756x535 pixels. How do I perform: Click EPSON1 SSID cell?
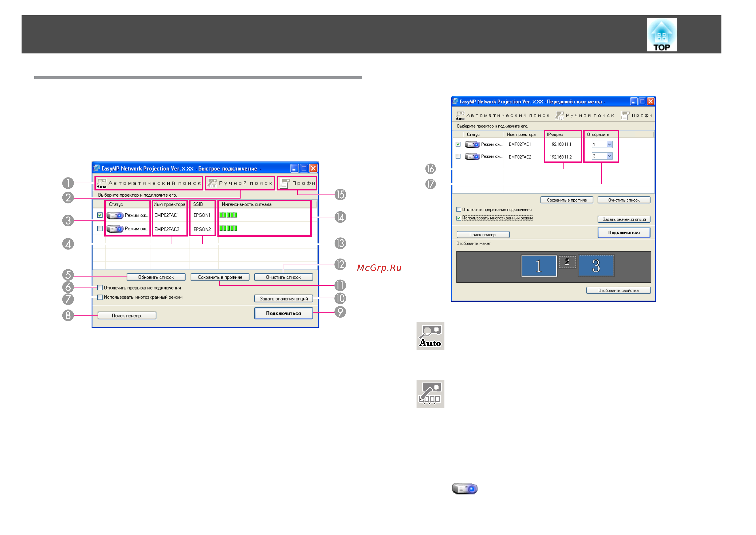[202, 215]
